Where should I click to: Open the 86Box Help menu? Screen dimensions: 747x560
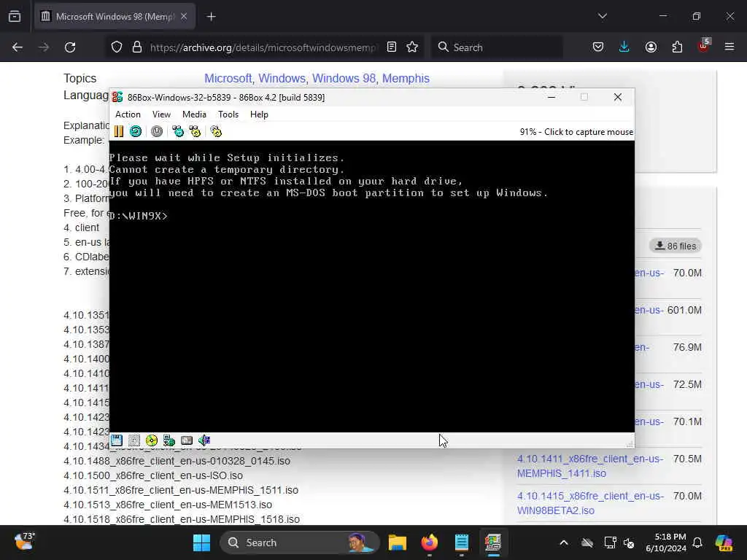259,114
